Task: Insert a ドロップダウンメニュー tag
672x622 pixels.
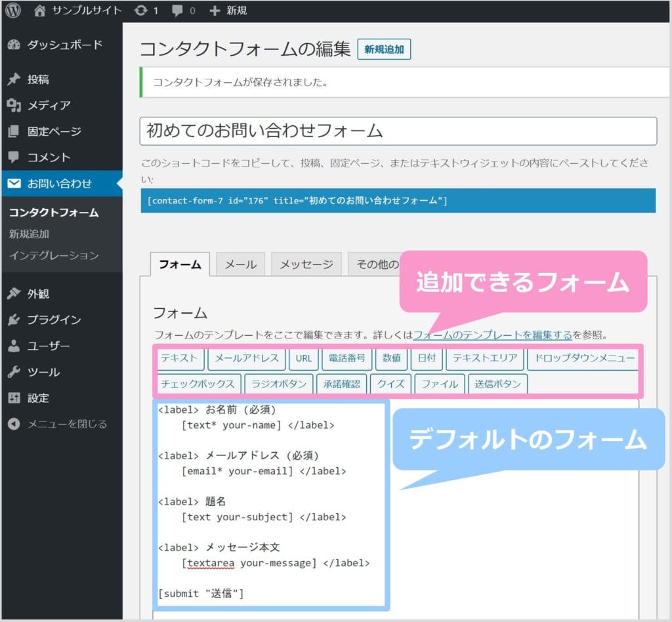Action: pyautogui.click(x=583, y=358)
